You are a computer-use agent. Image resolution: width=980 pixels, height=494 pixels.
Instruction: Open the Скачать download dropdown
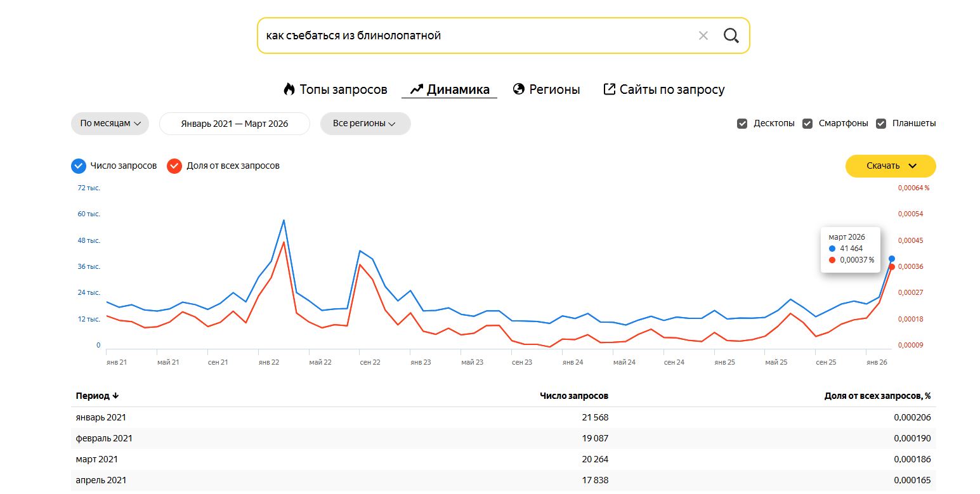coord(891,166)
